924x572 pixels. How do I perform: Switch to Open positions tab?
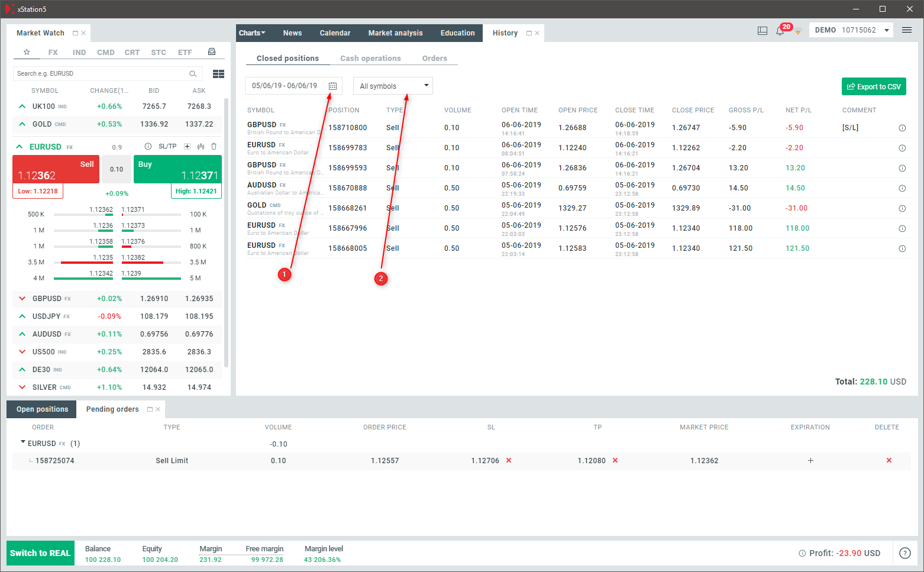[42, 409]
